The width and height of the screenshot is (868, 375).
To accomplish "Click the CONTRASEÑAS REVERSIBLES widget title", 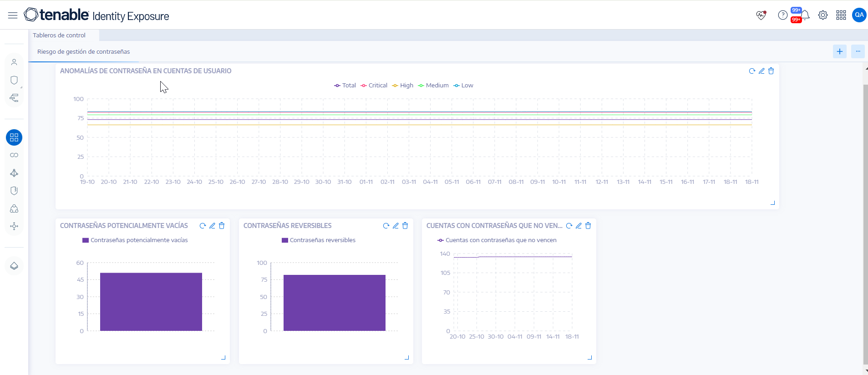I will pos(288,226).
